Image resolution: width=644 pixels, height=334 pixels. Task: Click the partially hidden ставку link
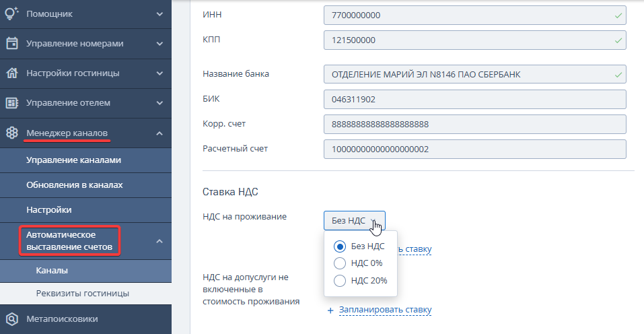(x=414, y=249)
